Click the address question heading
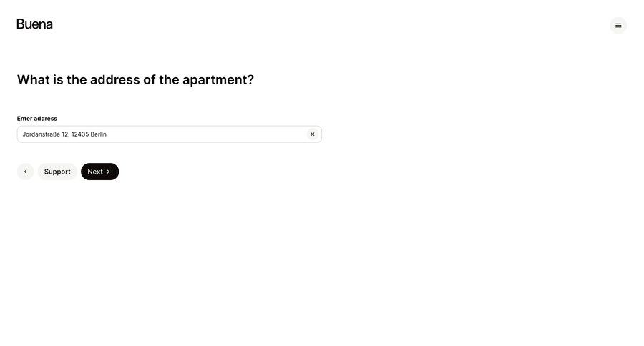The image size is (644, 346). coord(135,79)
